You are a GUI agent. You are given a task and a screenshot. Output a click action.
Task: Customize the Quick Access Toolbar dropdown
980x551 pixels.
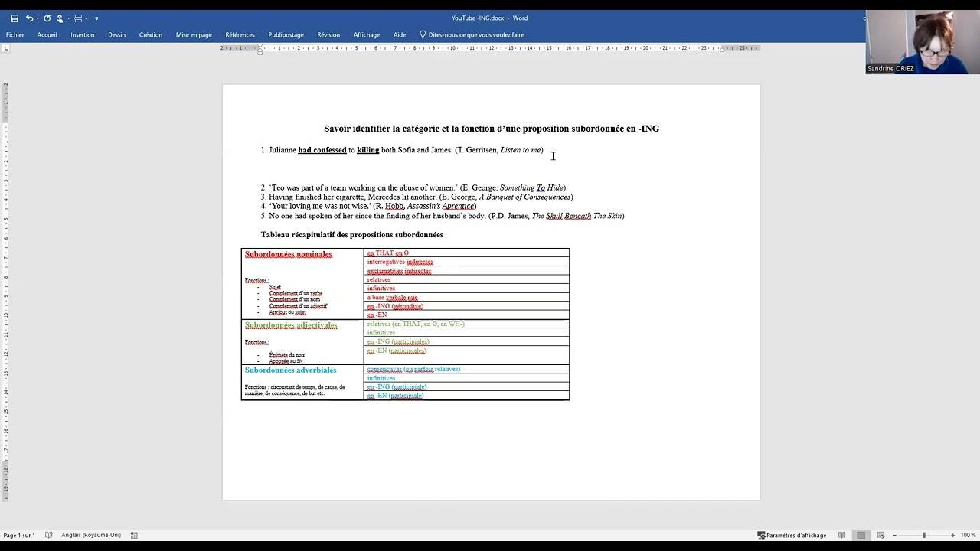[x=96, y=18]
